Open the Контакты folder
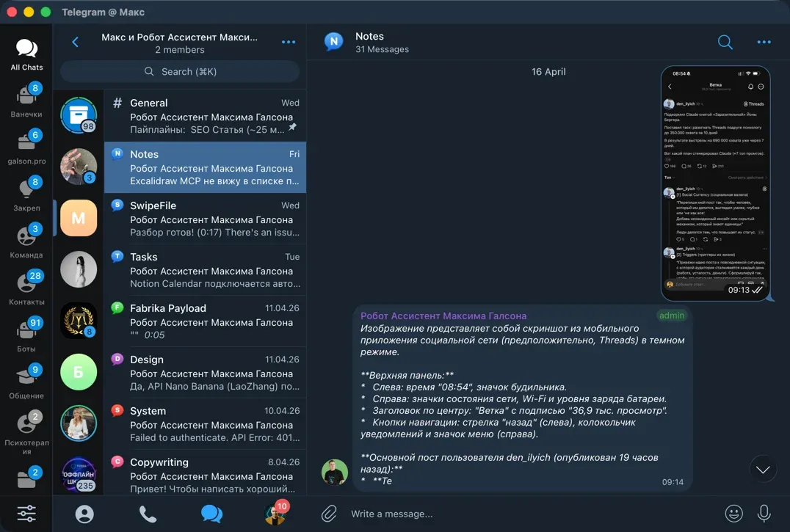Image resolution: width=790 pixels, height=532 pixels. point(26,288)
